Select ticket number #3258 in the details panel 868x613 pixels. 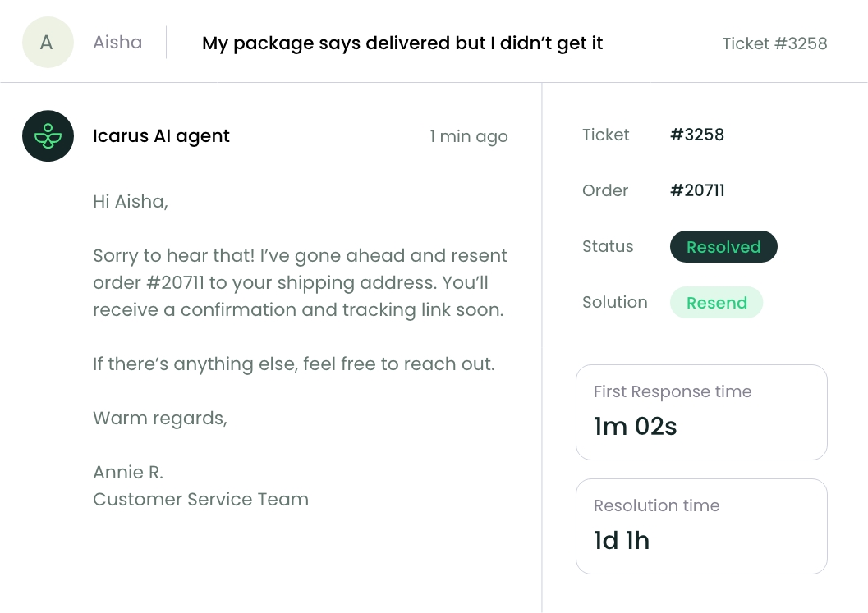tap(697, 135)
